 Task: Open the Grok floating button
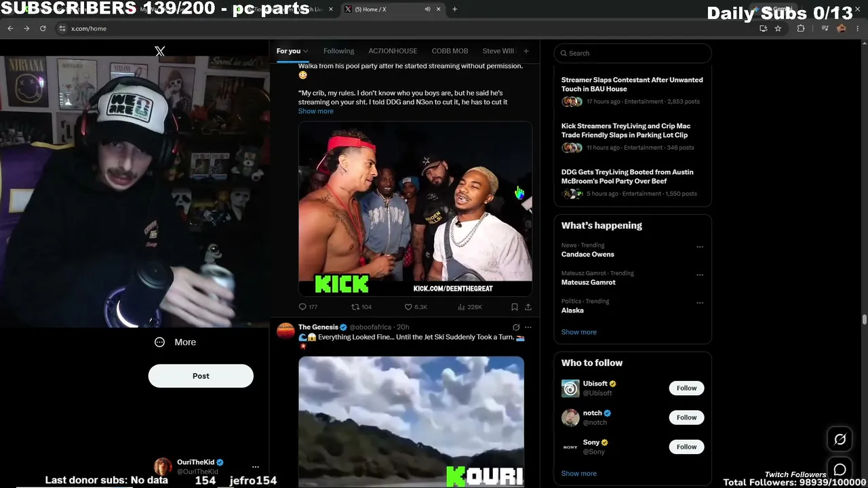(x=840, y=439)
